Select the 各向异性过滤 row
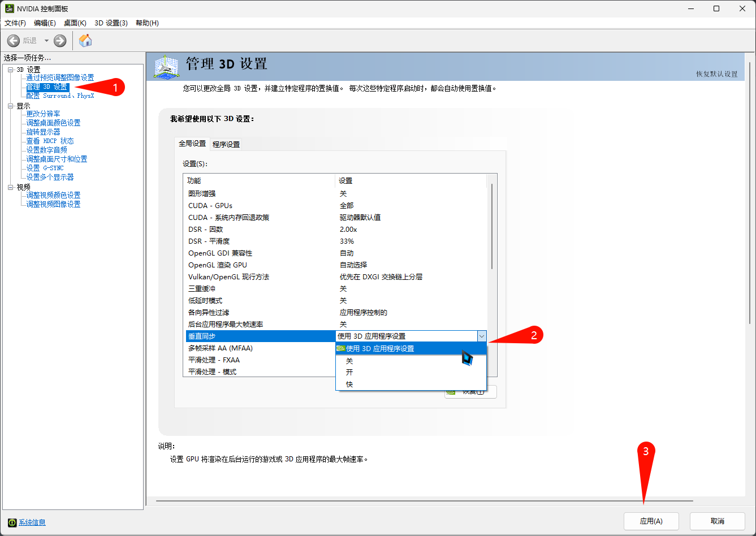Screen dimensions: 756x536 click(x=336, y=312)
